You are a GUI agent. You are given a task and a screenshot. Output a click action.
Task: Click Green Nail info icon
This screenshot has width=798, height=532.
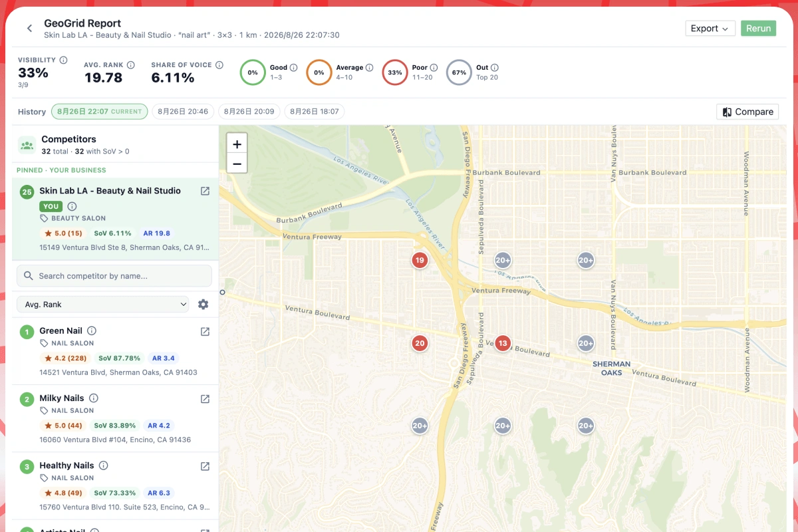(92, 331)
